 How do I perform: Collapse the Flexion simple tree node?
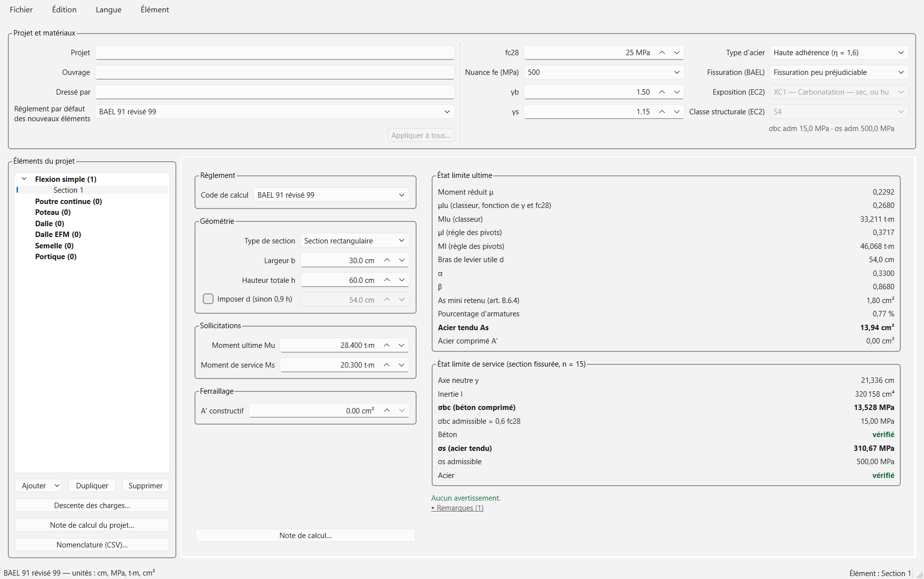point(24,179)
